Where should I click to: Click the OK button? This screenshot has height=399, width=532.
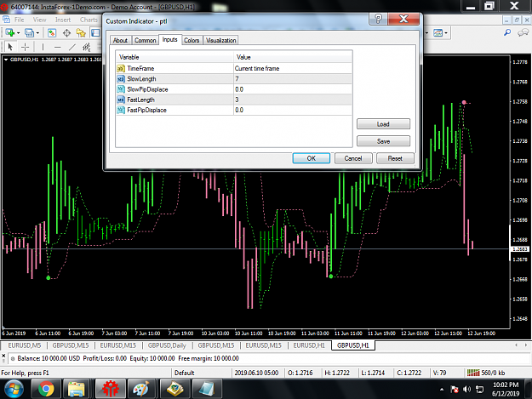coord(312,158)
